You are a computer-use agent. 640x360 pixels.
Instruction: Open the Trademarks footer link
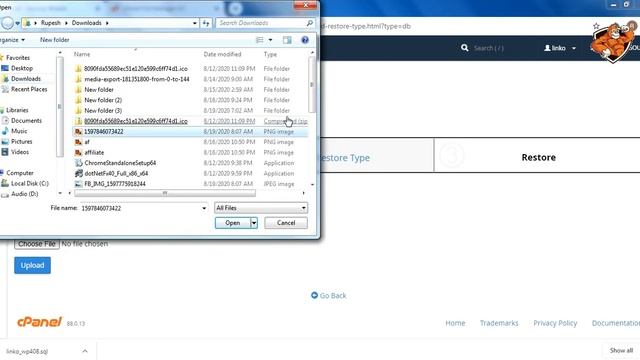pos(499,323)
